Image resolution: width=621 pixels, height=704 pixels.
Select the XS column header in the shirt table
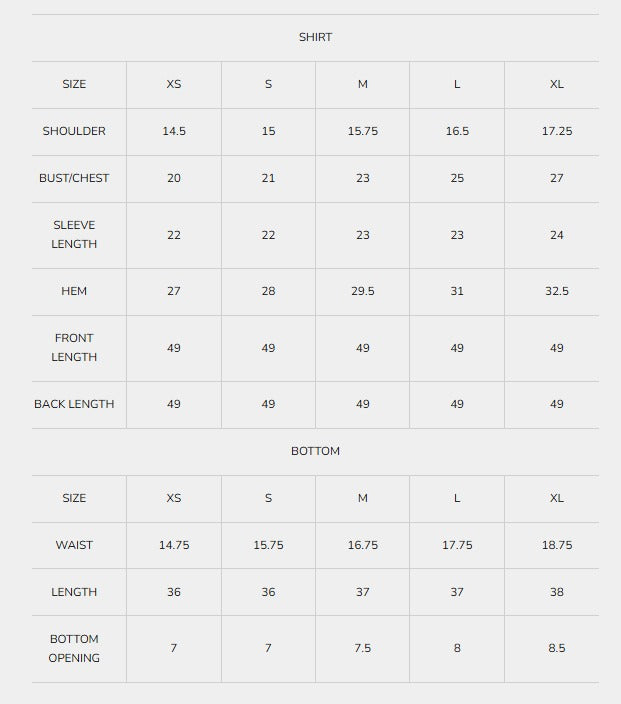174,84
